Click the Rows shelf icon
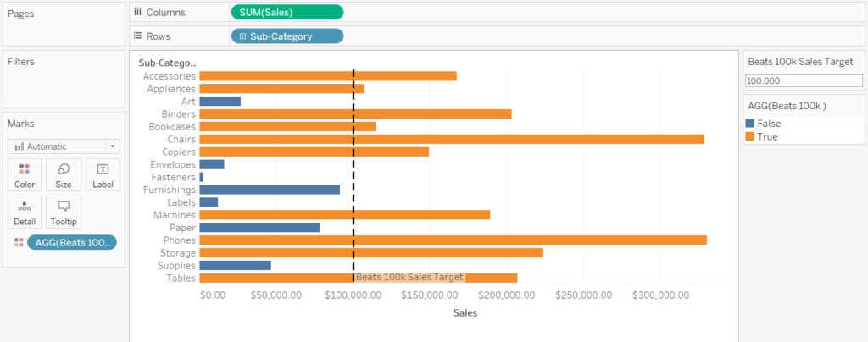Screen dimensions: 868x342 [x=138, y=36]
